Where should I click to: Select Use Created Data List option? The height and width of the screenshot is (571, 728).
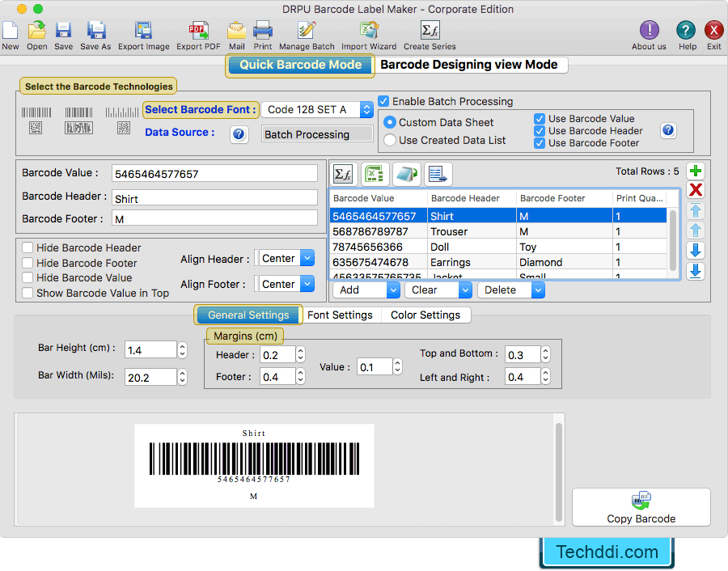pos(390,140)
